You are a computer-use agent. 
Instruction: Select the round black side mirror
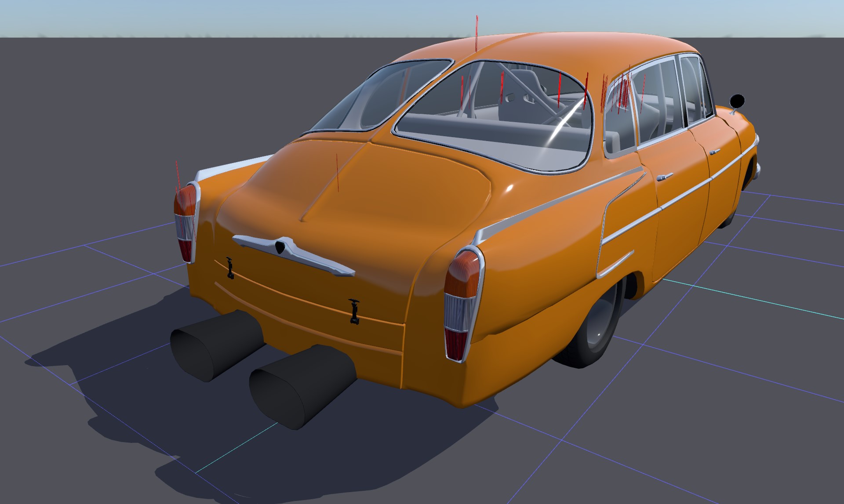click(737, 101)
